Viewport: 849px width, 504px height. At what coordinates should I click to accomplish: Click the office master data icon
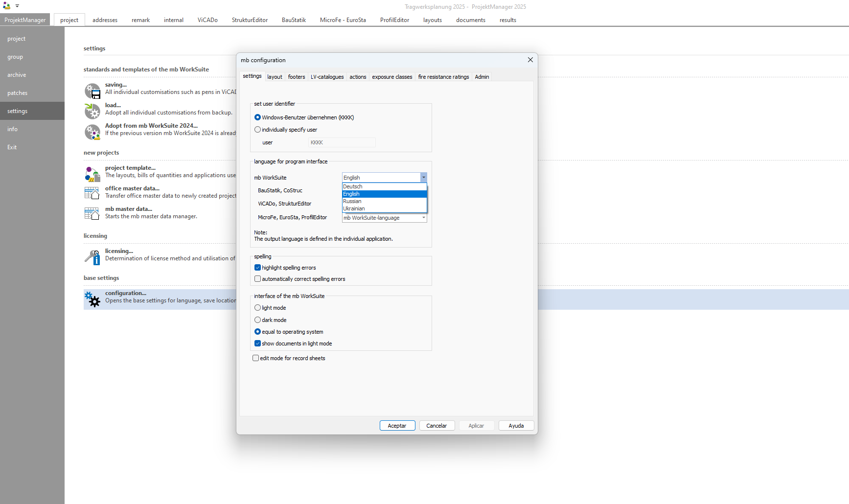[x=92, y=193]
